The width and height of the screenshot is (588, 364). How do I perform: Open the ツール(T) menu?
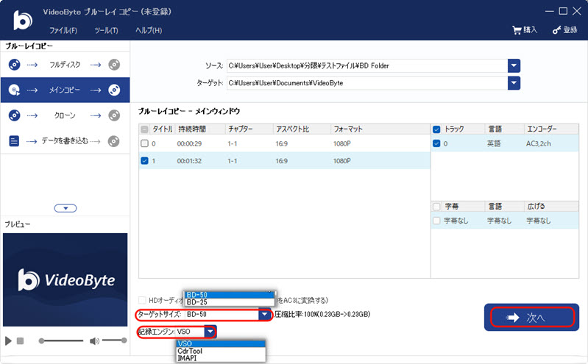point(106,30)
